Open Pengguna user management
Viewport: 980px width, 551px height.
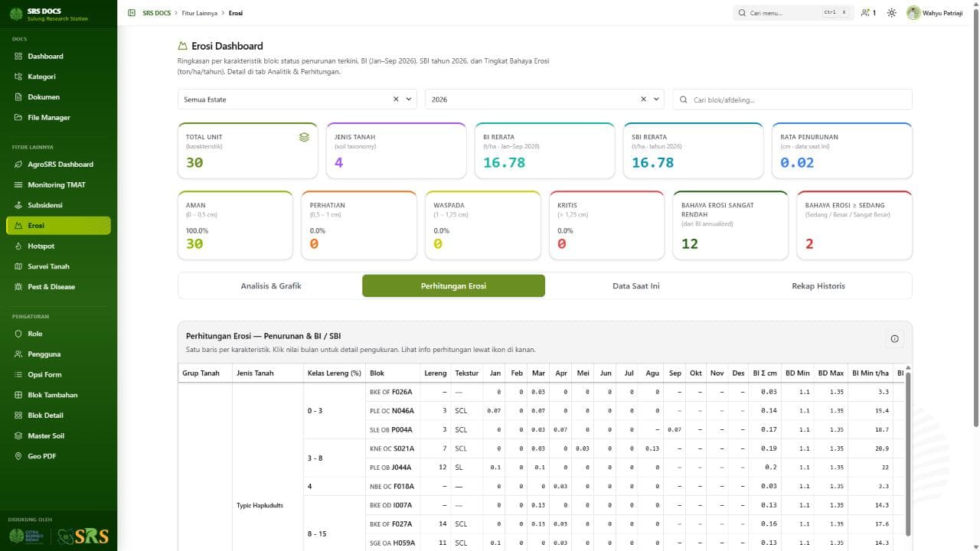click(x=58, y=354)
